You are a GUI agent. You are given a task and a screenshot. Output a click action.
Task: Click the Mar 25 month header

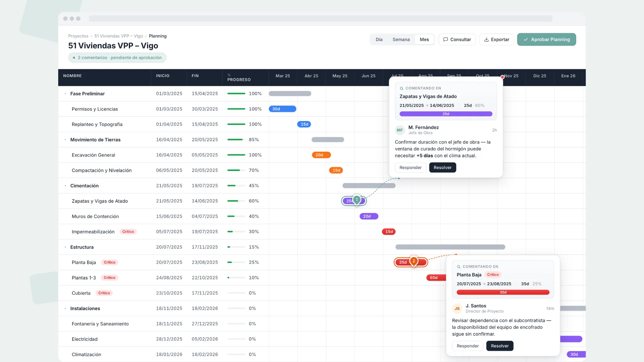pyautogui.click(x=283, y=76)
